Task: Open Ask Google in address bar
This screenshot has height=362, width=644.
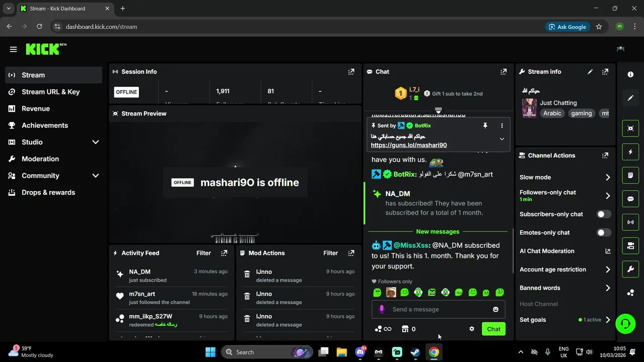Action: 568,27
